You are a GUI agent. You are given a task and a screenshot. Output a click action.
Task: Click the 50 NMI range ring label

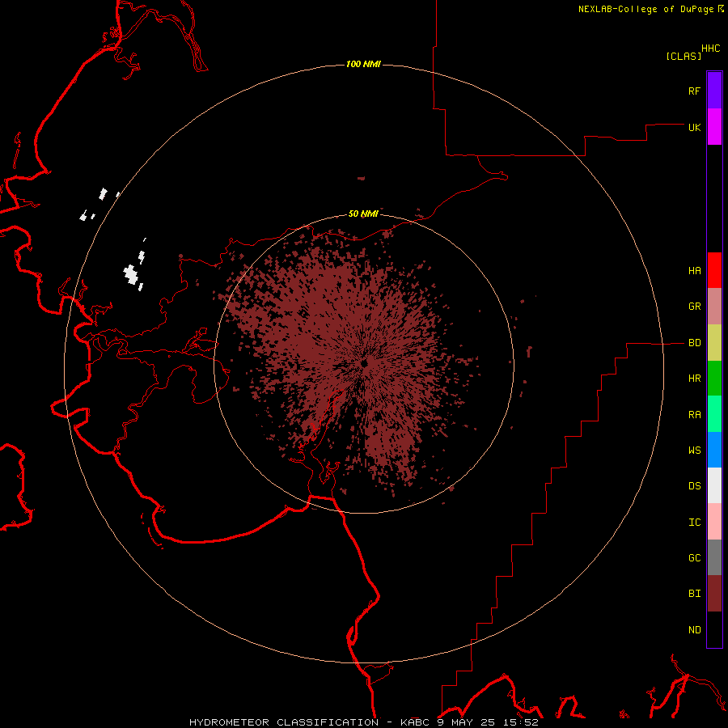[x=363, y=214]
